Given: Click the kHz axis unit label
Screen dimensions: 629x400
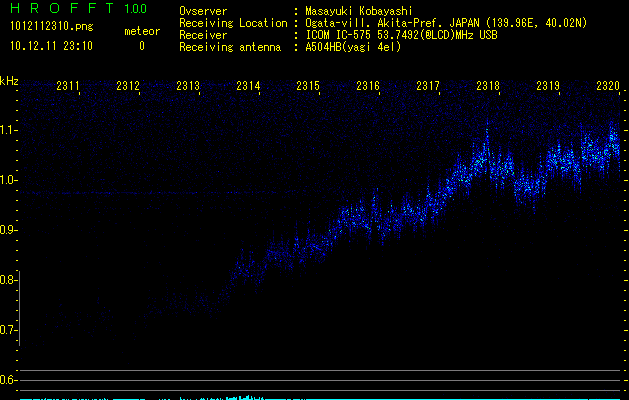Looking at the screenshot, I should pyautogui.click(x=9, y=81).
